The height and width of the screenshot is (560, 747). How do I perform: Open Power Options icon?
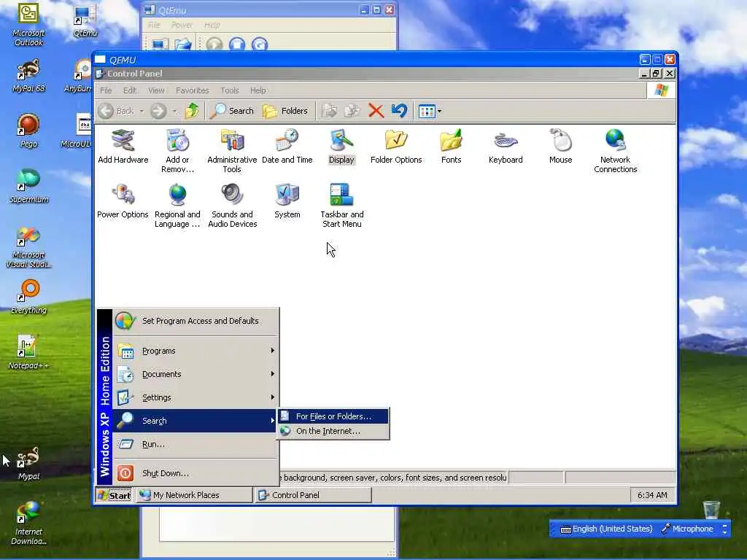(123, 201)
